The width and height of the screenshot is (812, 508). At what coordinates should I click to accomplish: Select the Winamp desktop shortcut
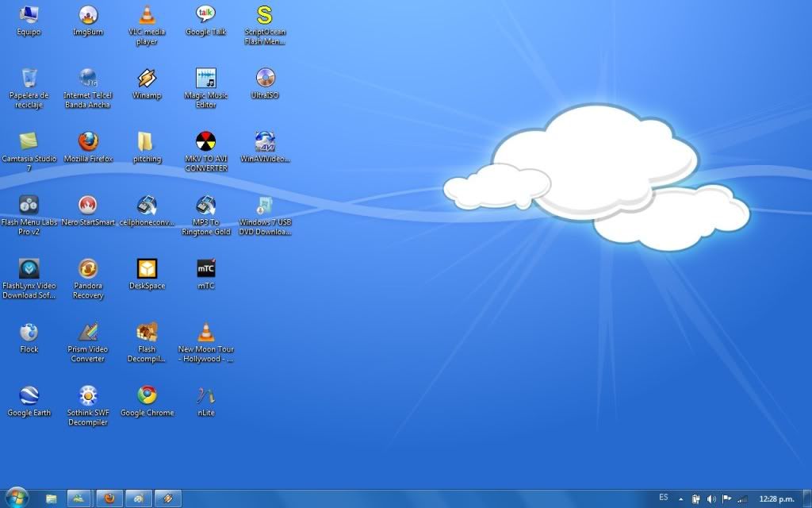pos(147,84)
